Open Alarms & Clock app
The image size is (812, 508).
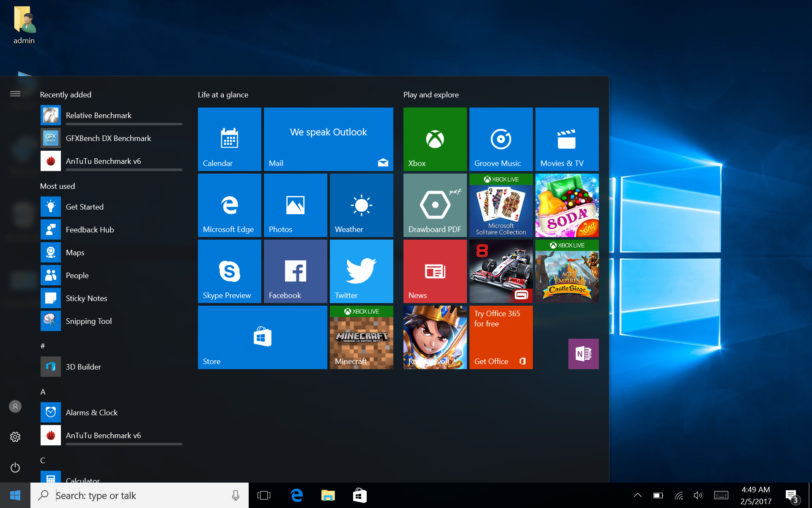(x=111, y=412)
